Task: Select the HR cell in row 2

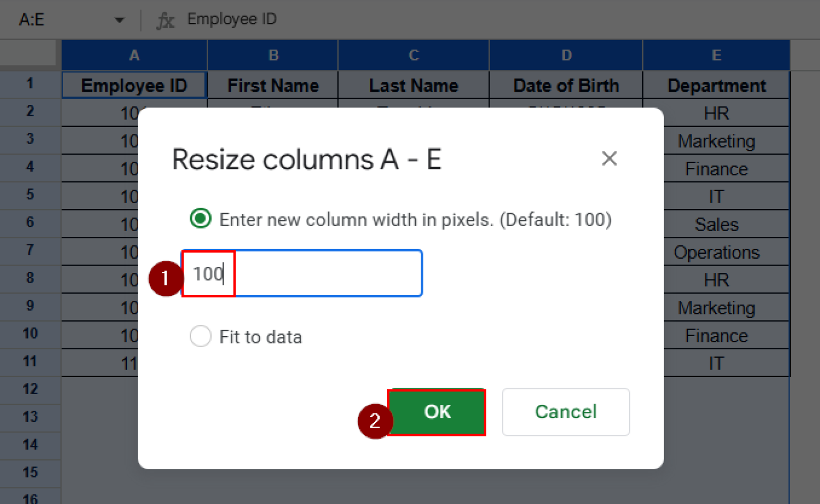Action: [716, 113]
